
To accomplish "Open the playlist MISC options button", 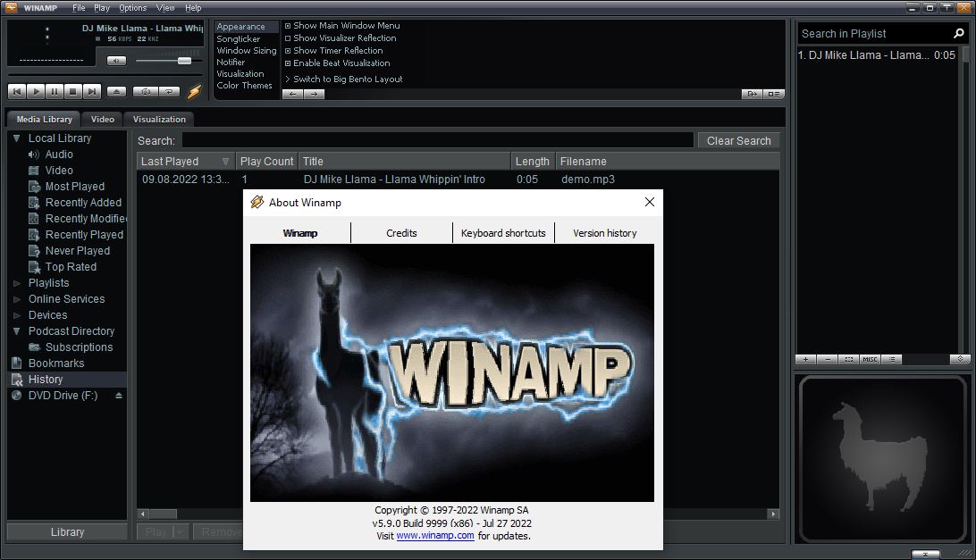I will coord(870,359).
